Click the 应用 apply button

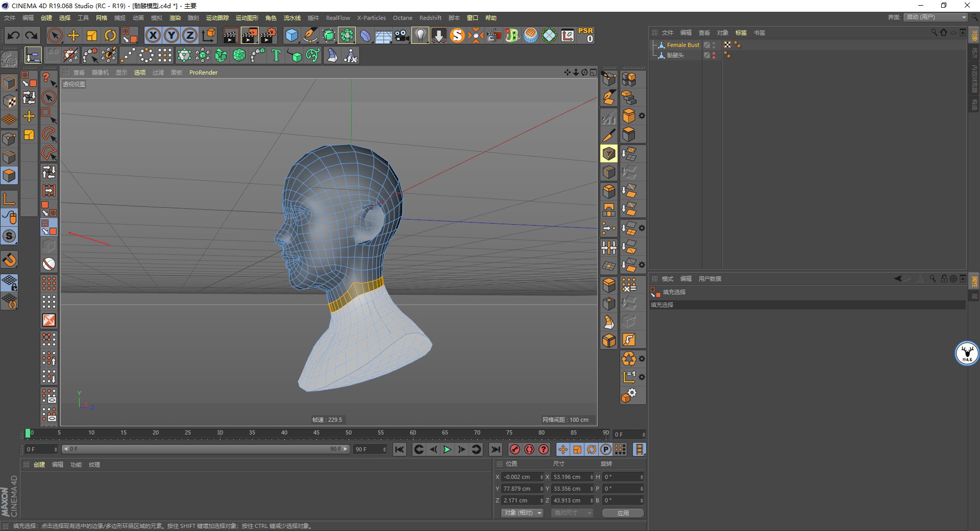coord(623,513)
